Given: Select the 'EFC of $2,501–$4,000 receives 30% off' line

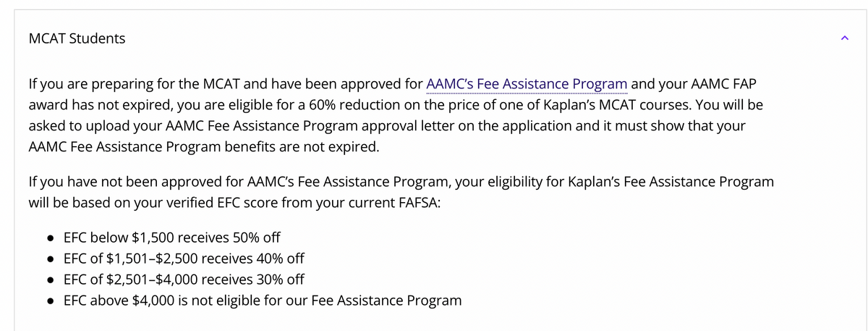Looking at the screenshot, I should [184, 280].
